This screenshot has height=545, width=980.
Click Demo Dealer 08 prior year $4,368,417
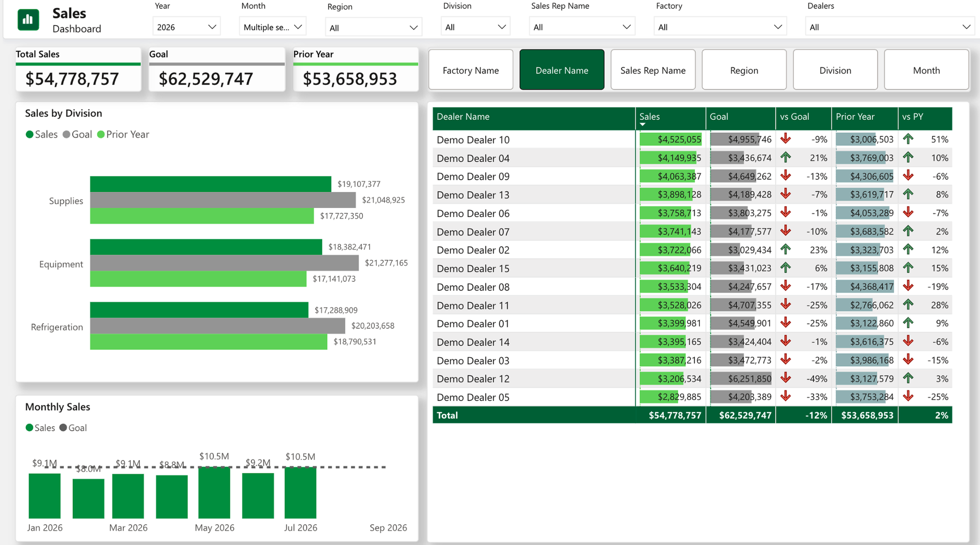click(872, 286)
